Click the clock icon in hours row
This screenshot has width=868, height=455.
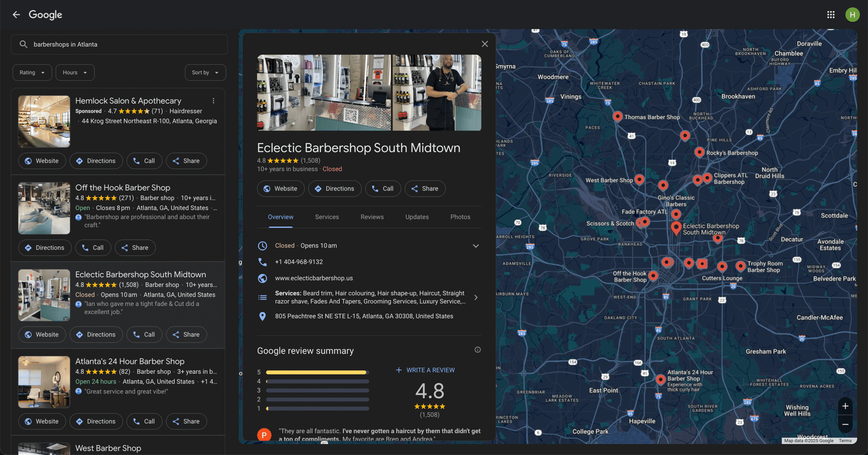pos(263,246)
